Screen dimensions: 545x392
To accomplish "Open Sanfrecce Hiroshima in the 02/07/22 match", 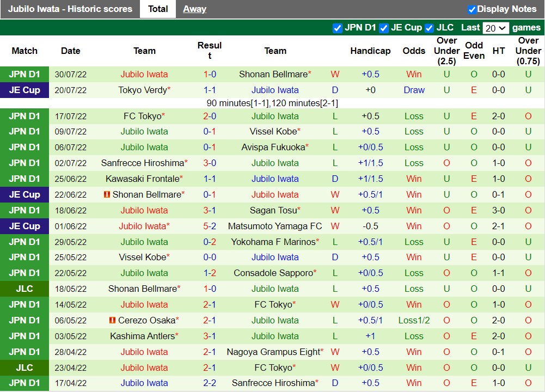I will pos(143,163).
